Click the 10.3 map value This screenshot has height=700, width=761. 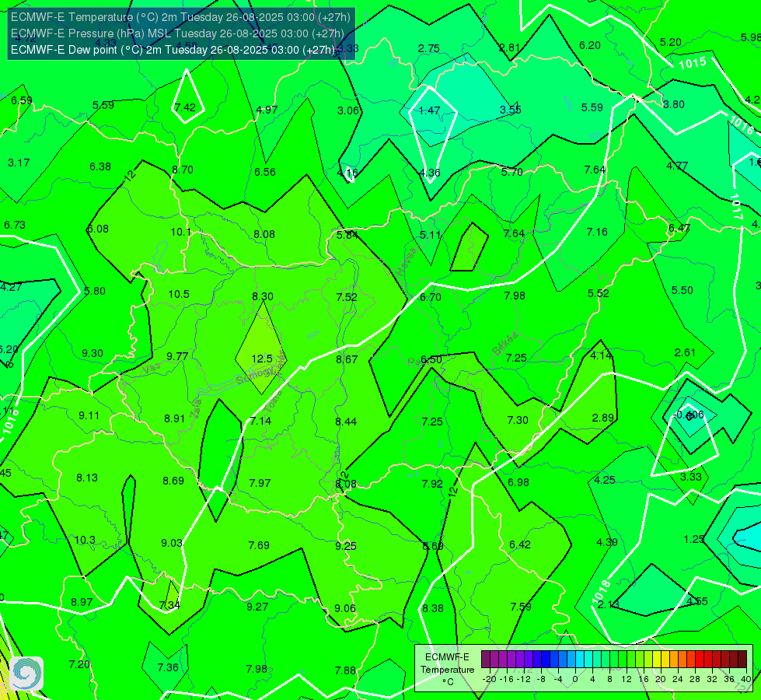[x=85, y=541]
